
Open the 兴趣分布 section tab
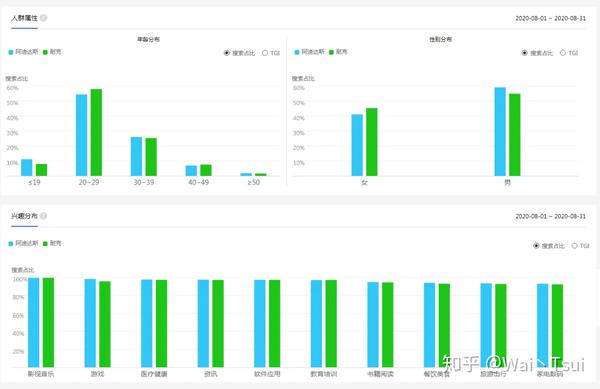pyautogui.click(x=24, y=216)
